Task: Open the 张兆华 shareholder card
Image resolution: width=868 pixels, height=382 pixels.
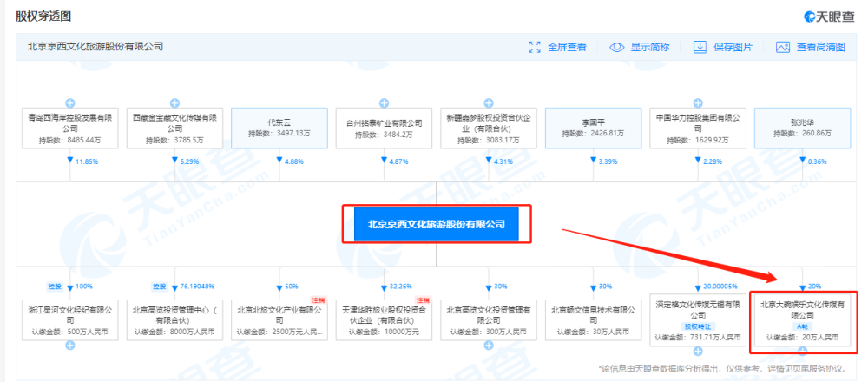Action: click(x=801, y=128)
